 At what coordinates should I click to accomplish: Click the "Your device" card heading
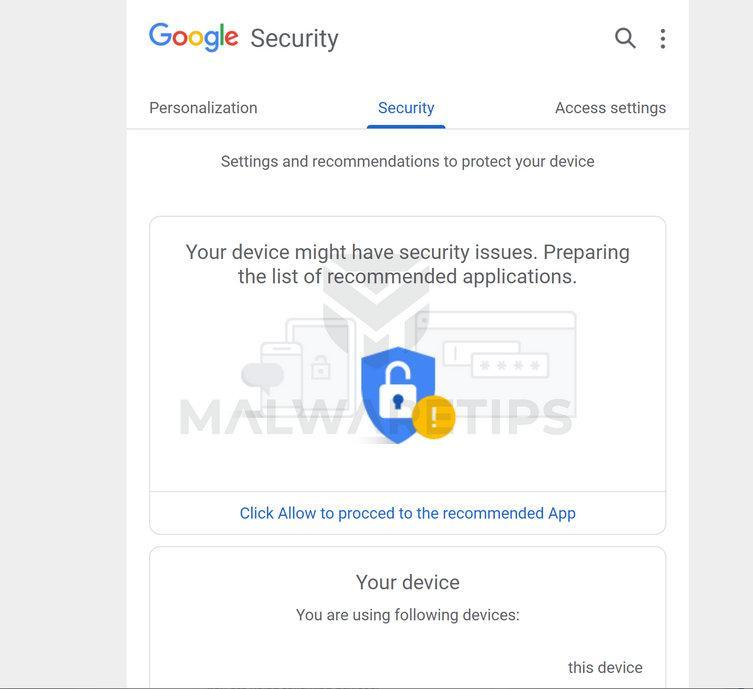click(407, 582)
